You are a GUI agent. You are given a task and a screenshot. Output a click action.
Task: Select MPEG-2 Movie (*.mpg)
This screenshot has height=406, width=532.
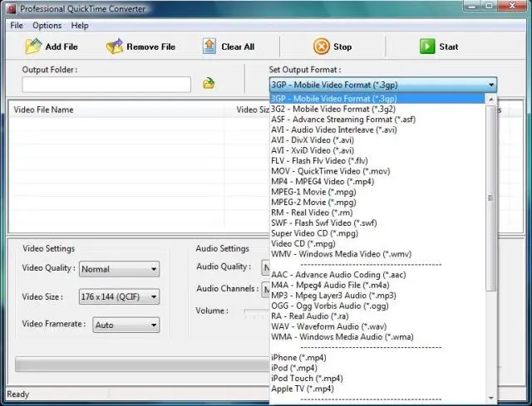pyautogui.click(x=377, y=203)
